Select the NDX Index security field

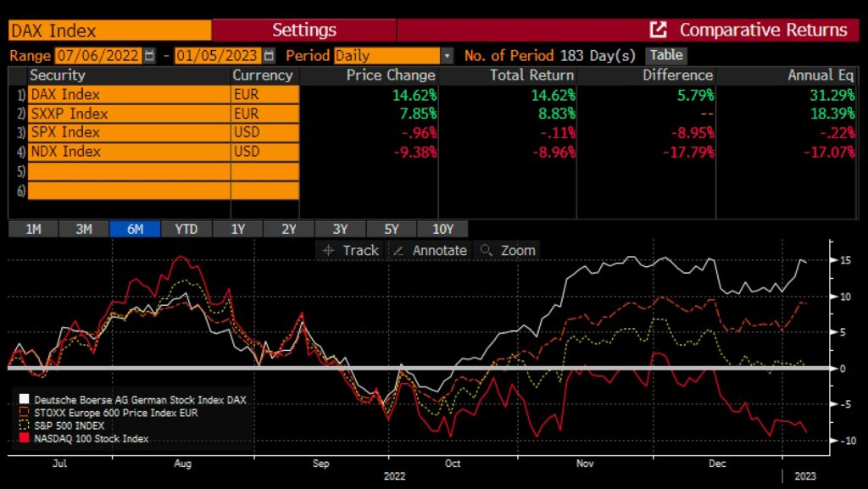coord(129,152)
